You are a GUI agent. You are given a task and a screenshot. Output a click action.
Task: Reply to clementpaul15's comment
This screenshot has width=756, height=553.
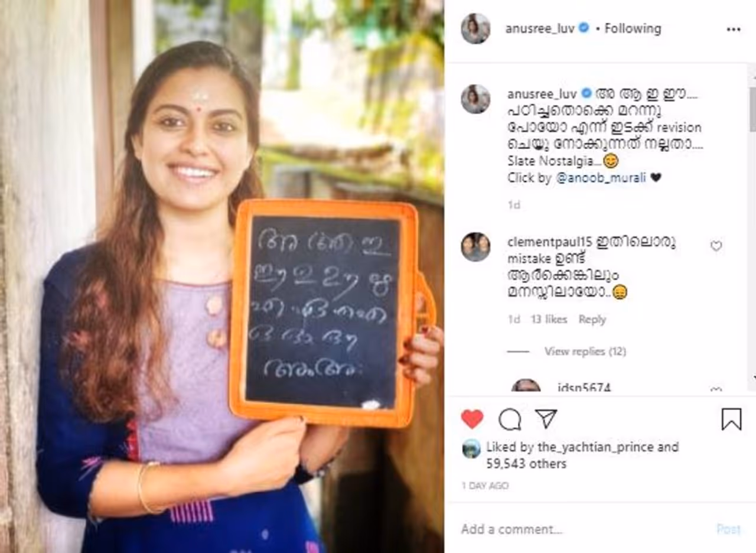[x=592, y=319]
